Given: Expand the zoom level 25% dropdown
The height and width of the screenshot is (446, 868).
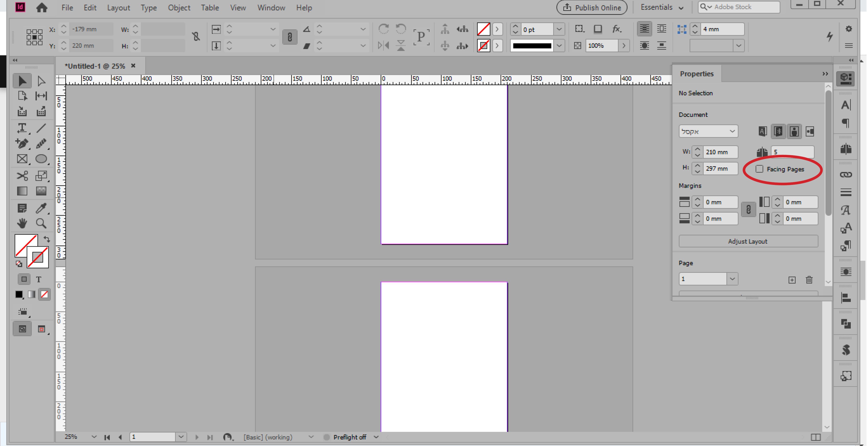Looking at the screenshot, I should tap(94, 437).
